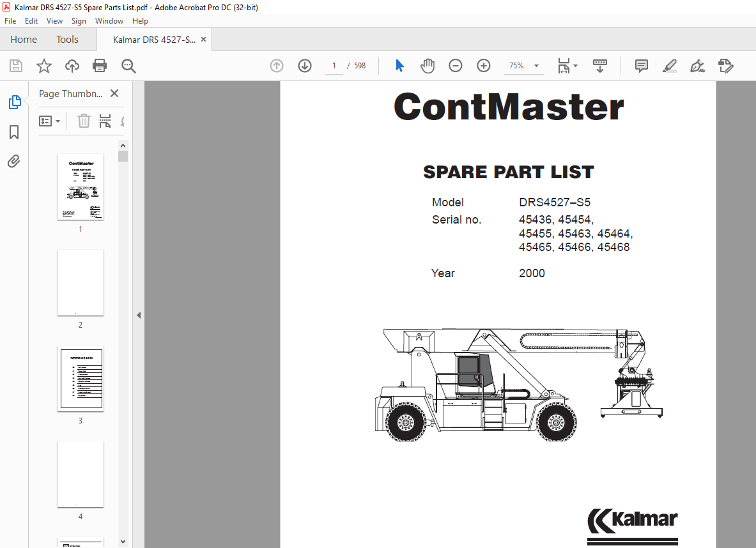This screenshot has height=548, width=756.
Task: Go to next page arrow
Action: [305, 66]
